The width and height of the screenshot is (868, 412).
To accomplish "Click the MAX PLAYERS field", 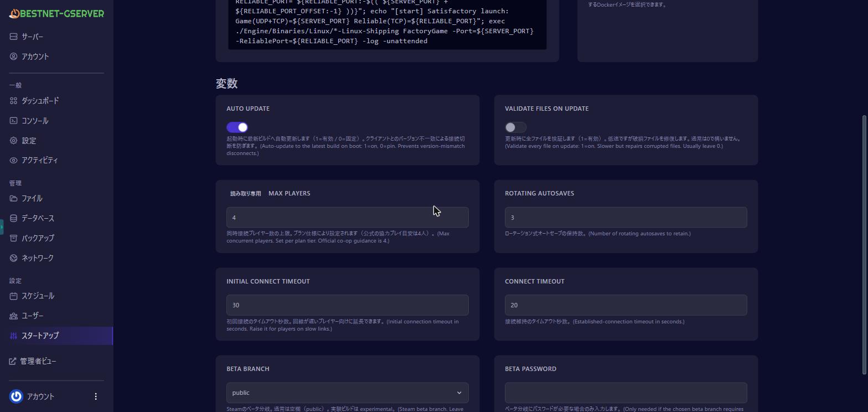I will coord(348,217).
